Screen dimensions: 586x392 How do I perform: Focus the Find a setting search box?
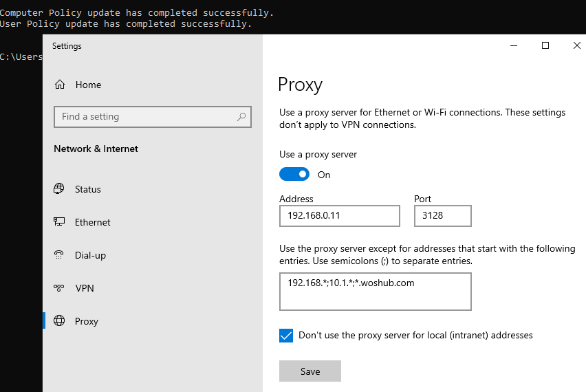tap(144, 117)
